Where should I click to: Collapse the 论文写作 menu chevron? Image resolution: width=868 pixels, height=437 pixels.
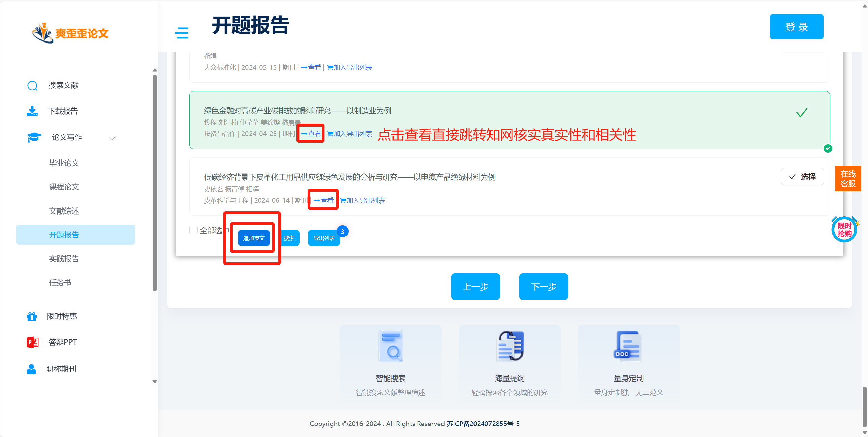point(112,138)
